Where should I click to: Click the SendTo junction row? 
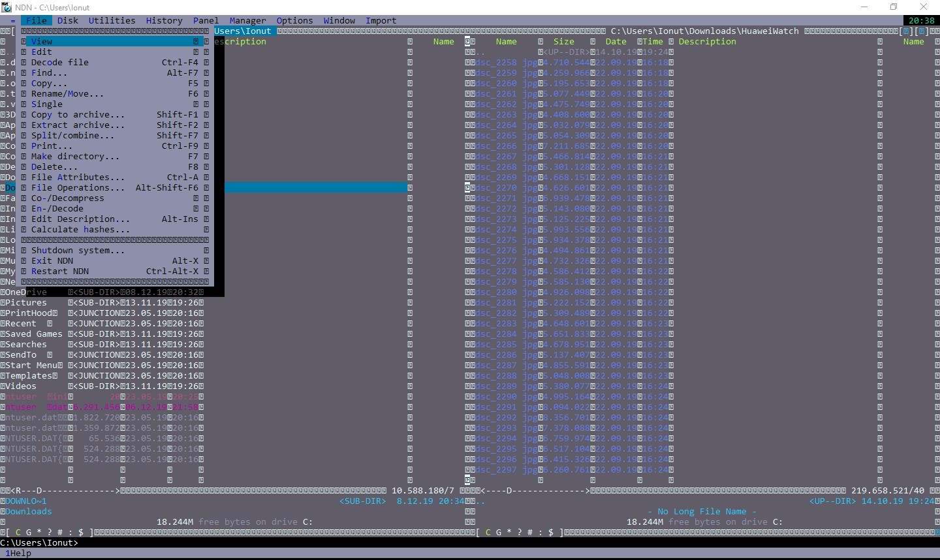102,354
